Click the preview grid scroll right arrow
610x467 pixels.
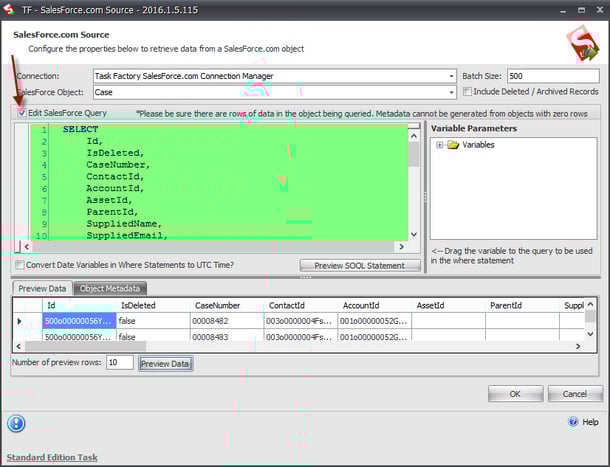coord(578,346)
